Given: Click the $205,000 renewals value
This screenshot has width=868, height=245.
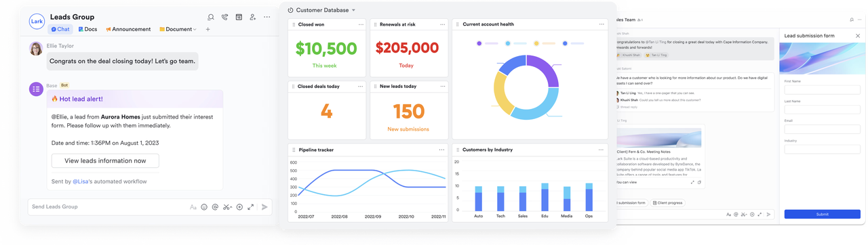Looking at the screenshot, I should 407,49.
